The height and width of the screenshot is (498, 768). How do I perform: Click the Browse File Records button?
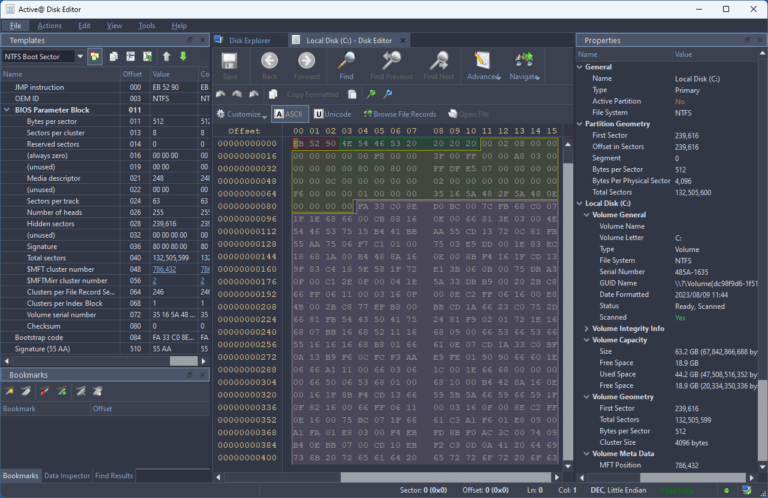point(400,114)
